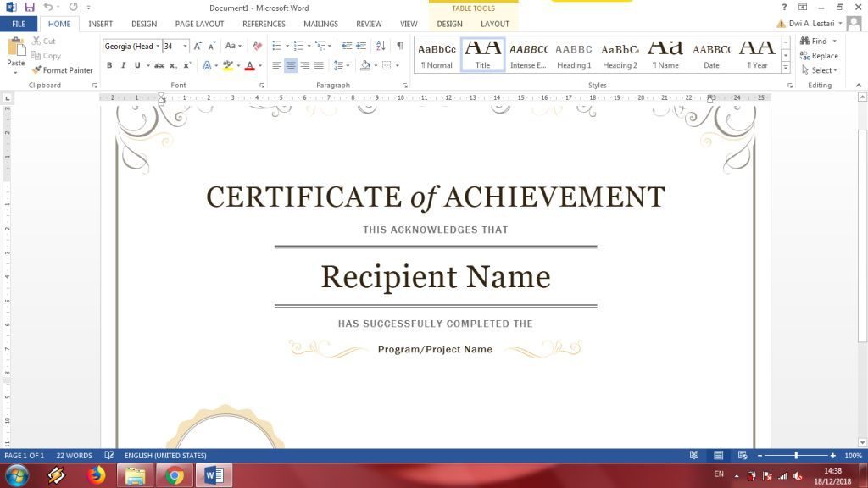Click the Increase Indent icon
The width and height of the screenshot is (868, 488).
coord(361,46)
